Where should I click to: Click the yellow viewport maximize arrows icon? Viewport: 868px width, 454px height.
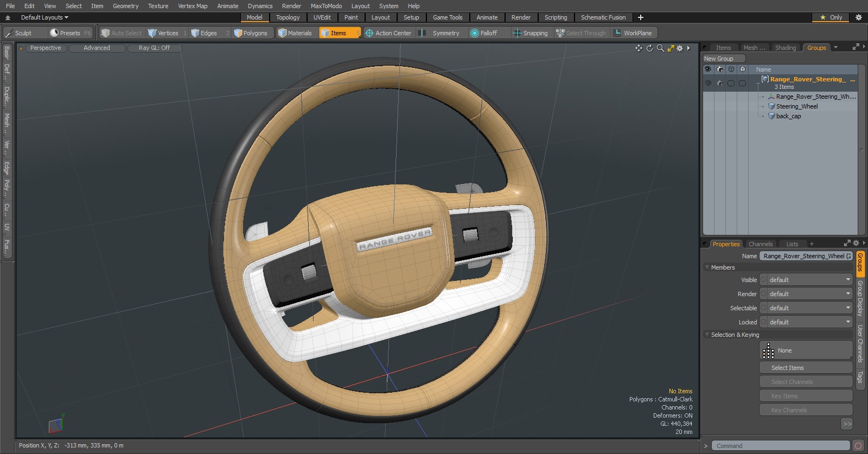pyautogui.click(x=671, y=48)
